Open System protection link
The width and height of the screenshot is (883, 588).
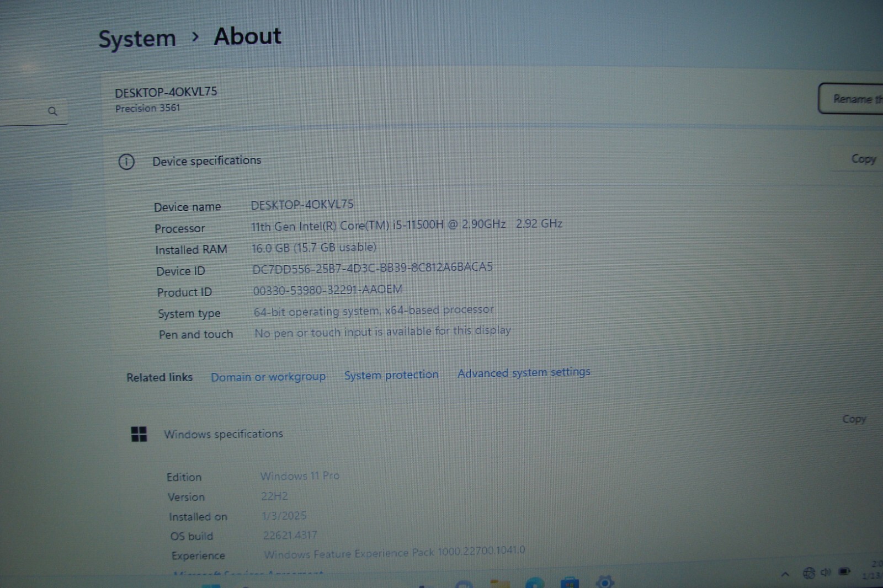[x=391, y=375]
